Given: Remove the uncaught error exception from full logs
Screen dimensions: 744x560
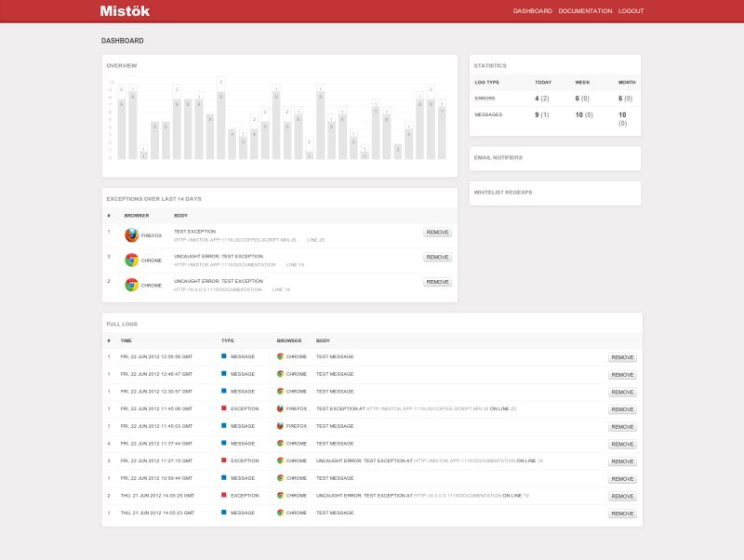Looking at the screenshot, I should pos(622,460).
